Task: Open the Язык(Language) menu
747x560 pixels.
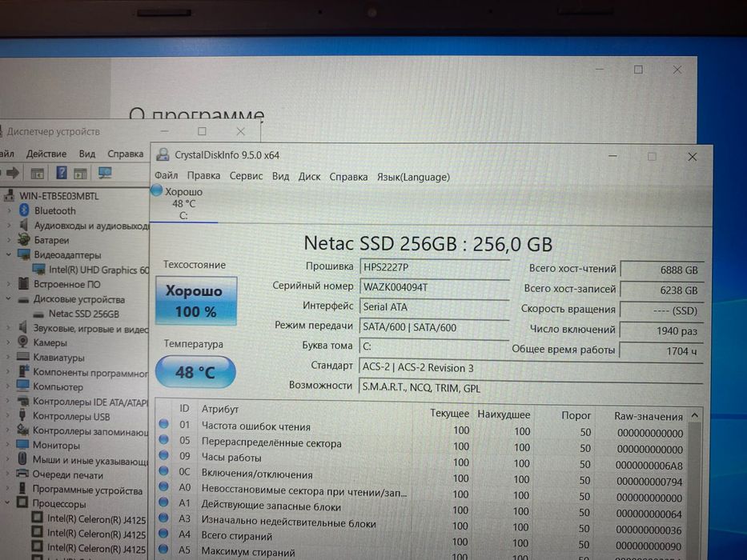Action: (x=413, y=177)
